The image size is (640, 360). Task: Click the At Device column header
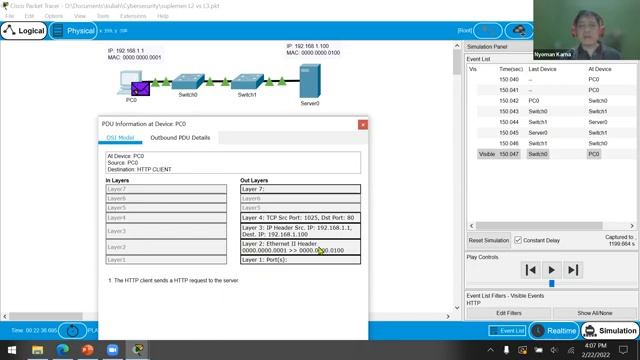pos(600,69)
